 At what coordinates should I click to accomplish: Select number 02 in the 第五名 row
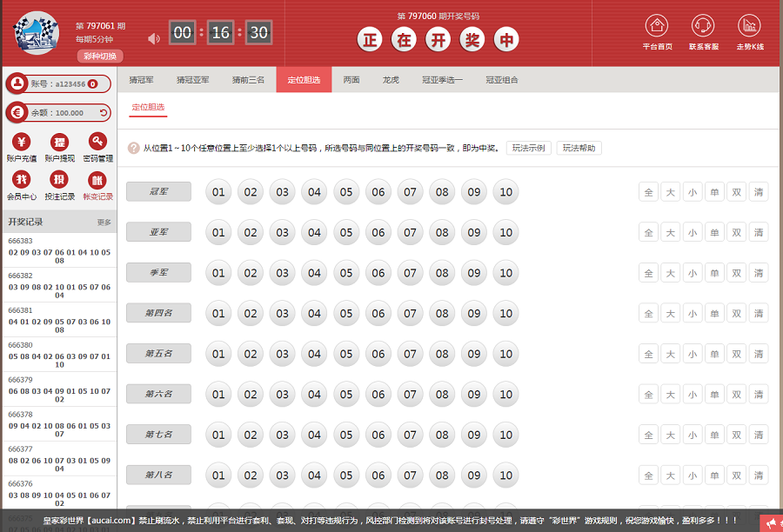[x=251, y=354]
